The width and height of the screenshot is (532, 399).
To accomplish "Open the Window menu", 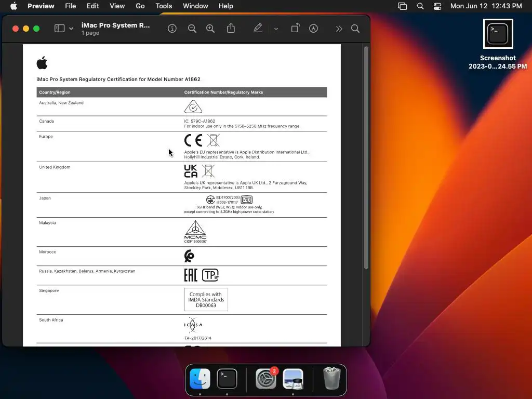I will point(195,6).
